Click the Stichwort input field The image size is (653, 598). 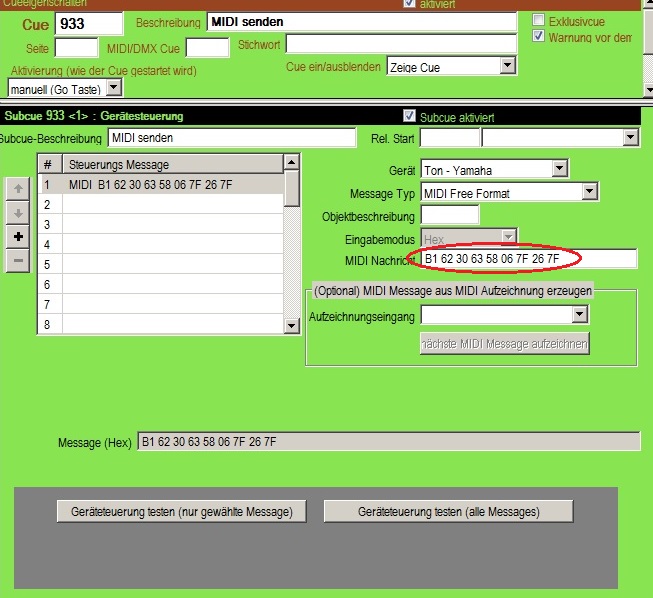[400, 44]
